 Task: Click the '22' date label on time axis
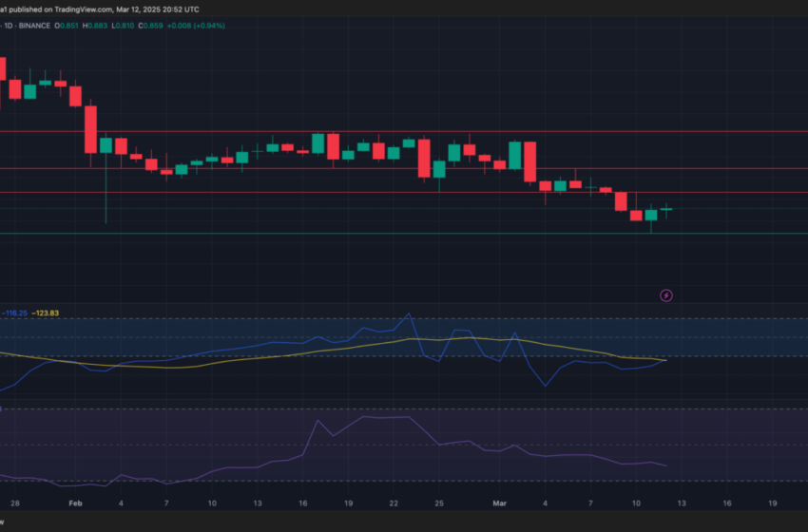(394, 503)
